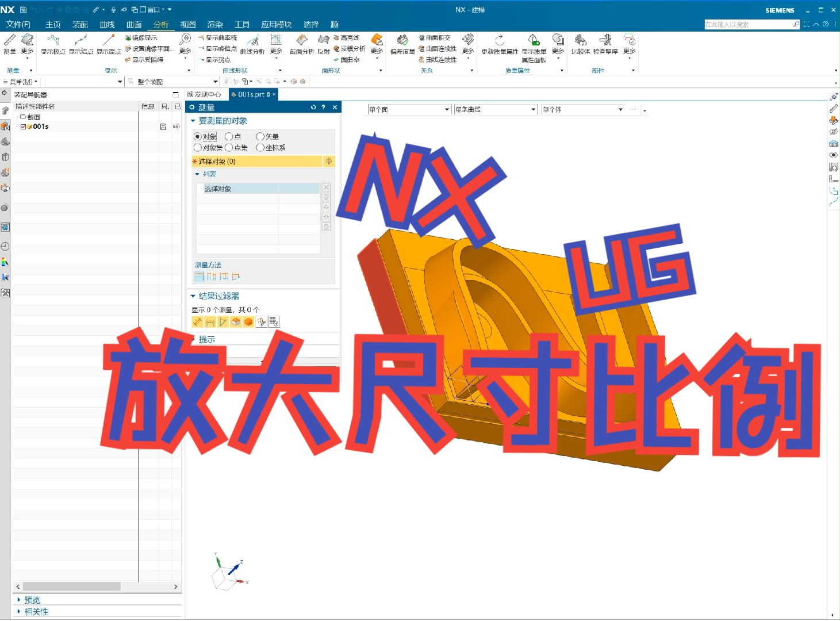Toggle first 测量方法 method button
Image resolution: width=840 pixels, height=621 pixels.
point(199,277)
